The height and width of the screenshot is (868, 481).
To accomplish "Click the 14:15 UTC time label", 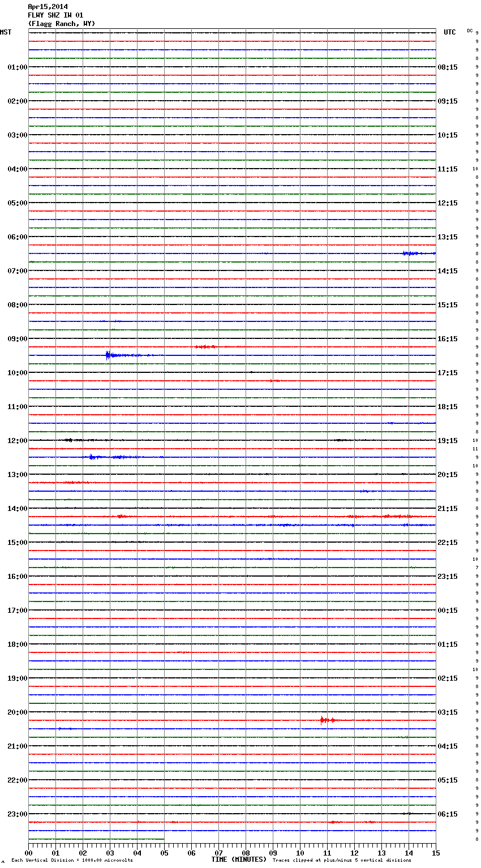I will [x=448, y=271].
